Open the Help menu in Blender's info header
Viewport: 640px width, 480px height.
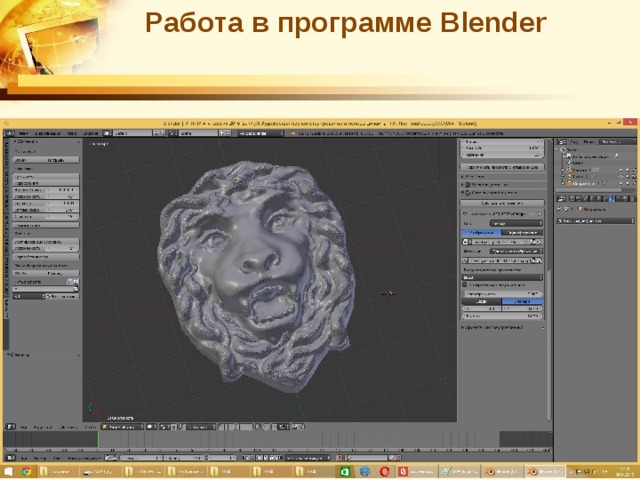tap(90, 133)
